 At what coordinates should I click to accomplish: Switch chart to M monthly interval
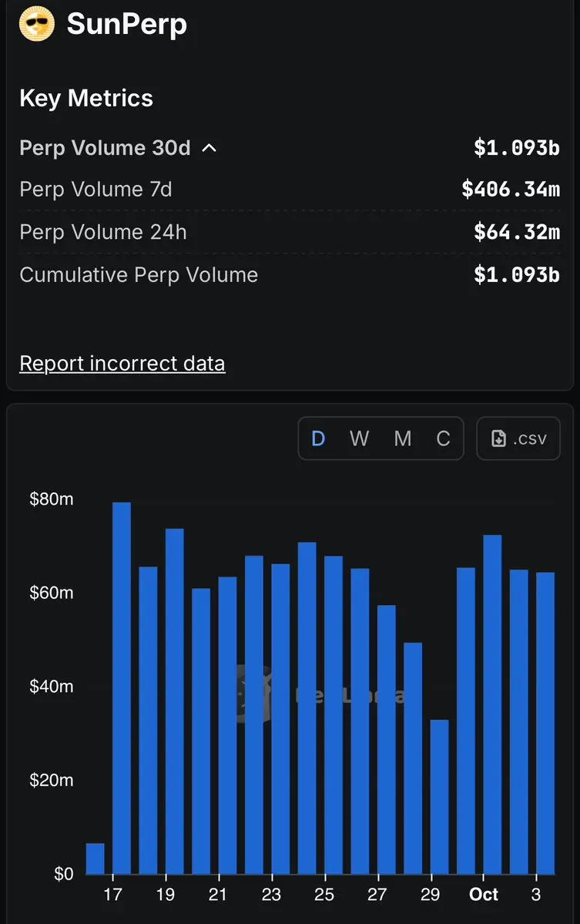pyautogui.click(x=402, y=438)
